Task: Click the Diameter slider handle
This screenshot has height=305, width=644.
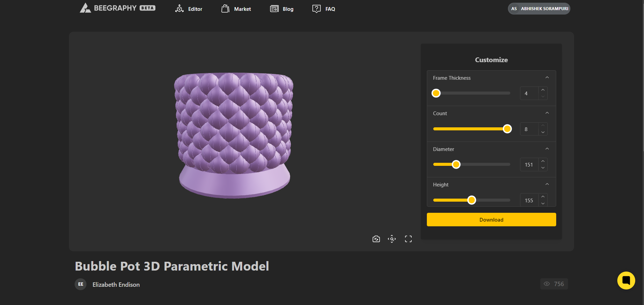Action: (x=456, y=164)
